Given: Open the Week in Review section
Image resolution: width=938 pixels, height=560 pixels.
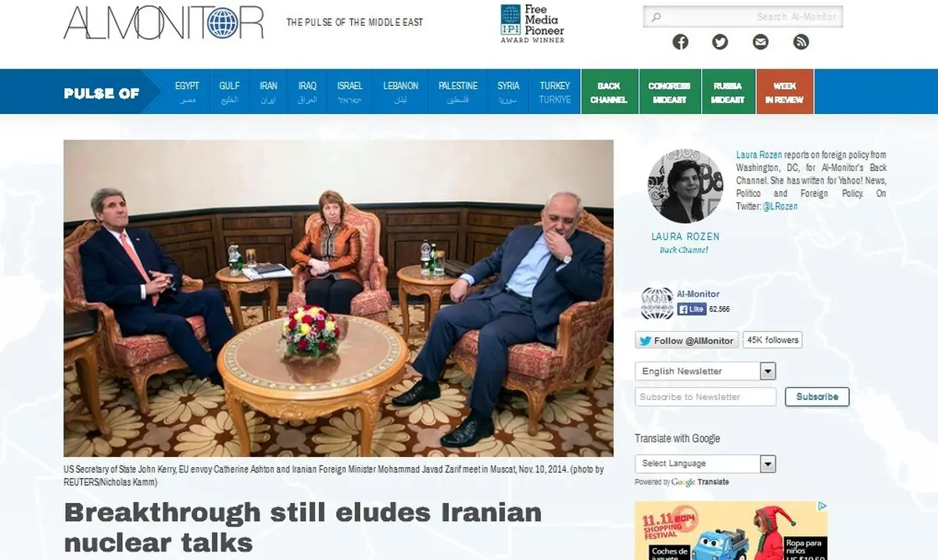Looking at the screenshot, I should point(785,92).
